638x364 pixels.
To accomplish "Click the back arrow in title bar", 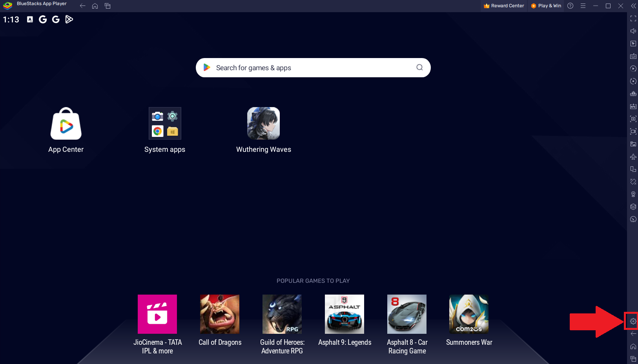I will click(82, 6).
